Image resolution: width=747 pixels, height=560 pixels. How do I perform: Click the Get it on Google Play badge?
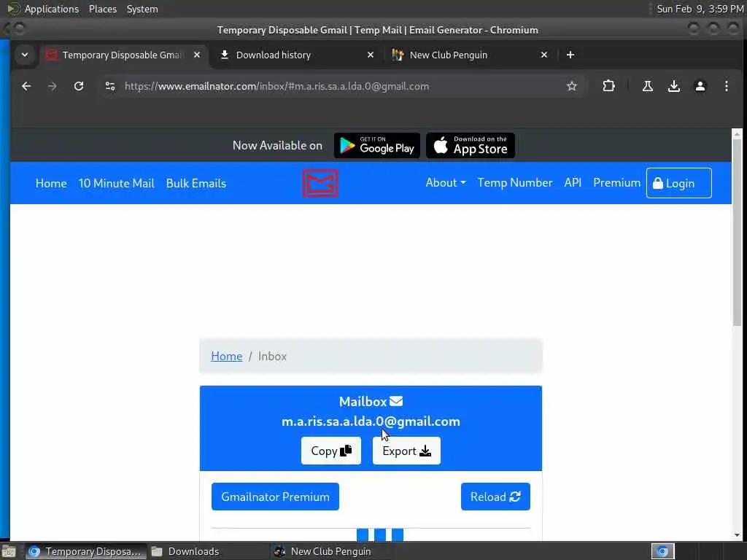click(x=377, y=145)
